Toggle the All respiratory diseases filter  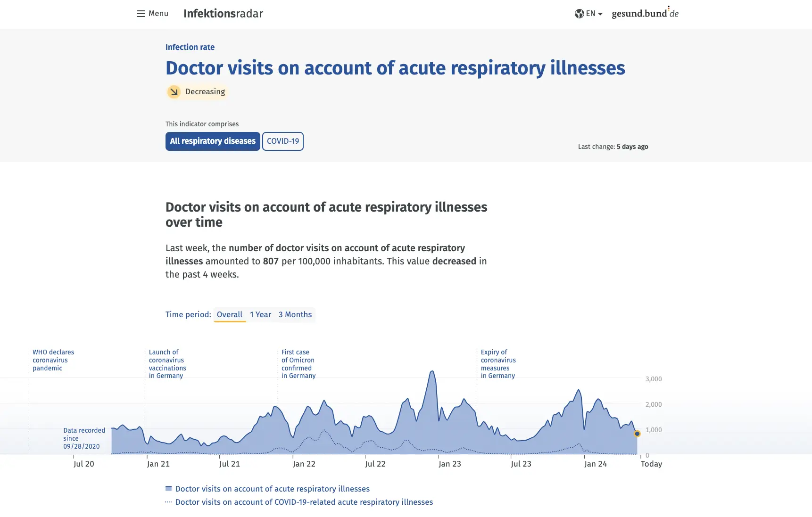pyautogui.click(x=212, y=141)
